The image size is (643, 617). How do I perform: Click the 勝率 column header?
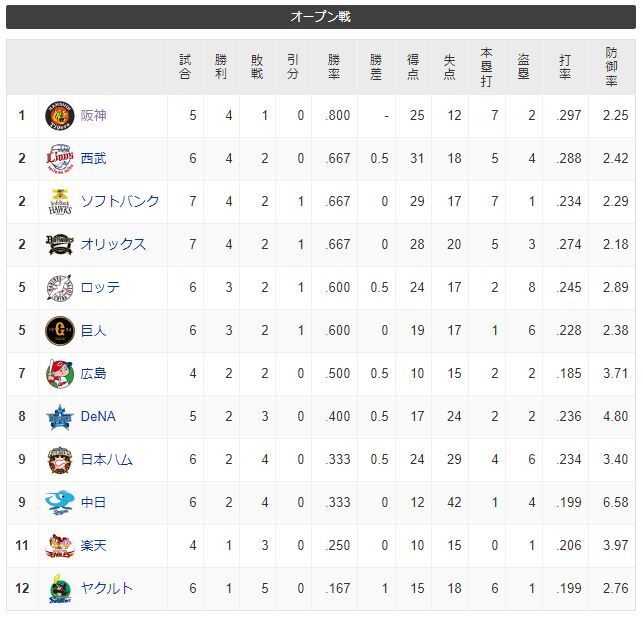(334, 67)
